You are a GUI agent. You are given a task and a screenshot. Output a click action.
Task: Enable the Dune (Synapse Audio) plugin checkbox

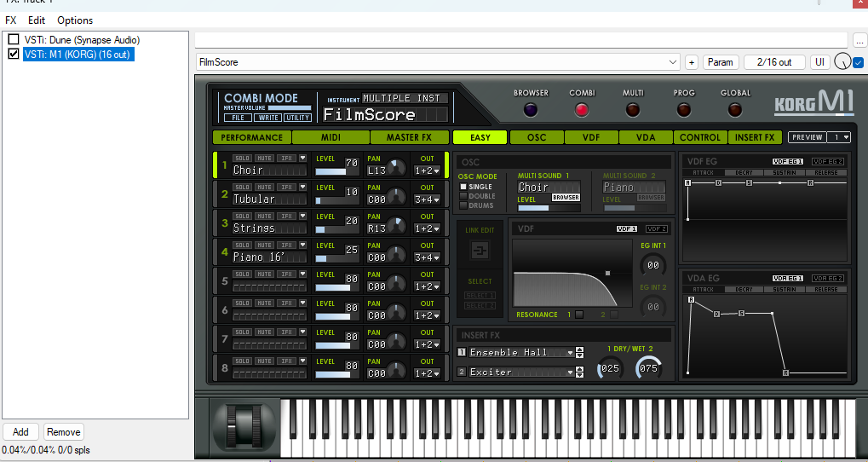pos(14,40)
